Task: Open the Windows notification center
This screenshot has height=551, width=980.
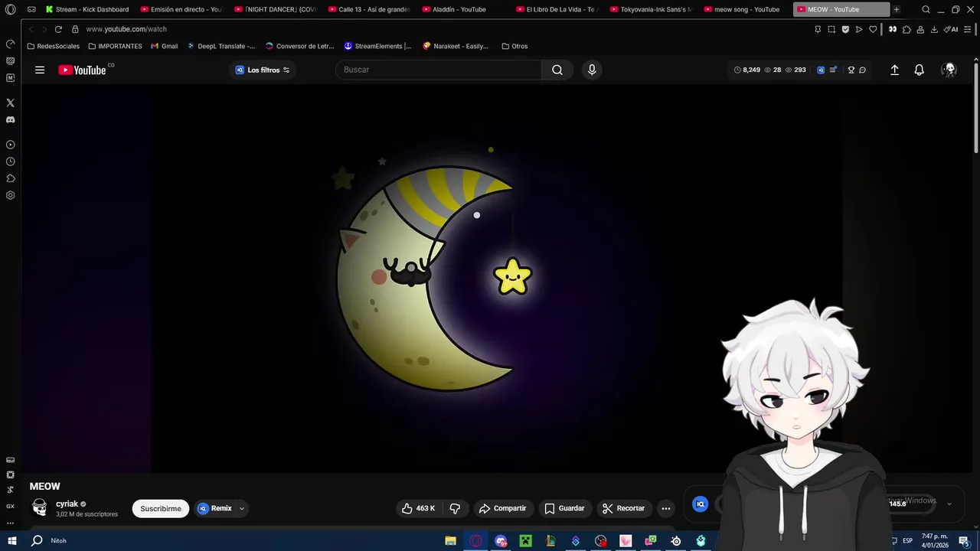Action: (x=965, y=541)
